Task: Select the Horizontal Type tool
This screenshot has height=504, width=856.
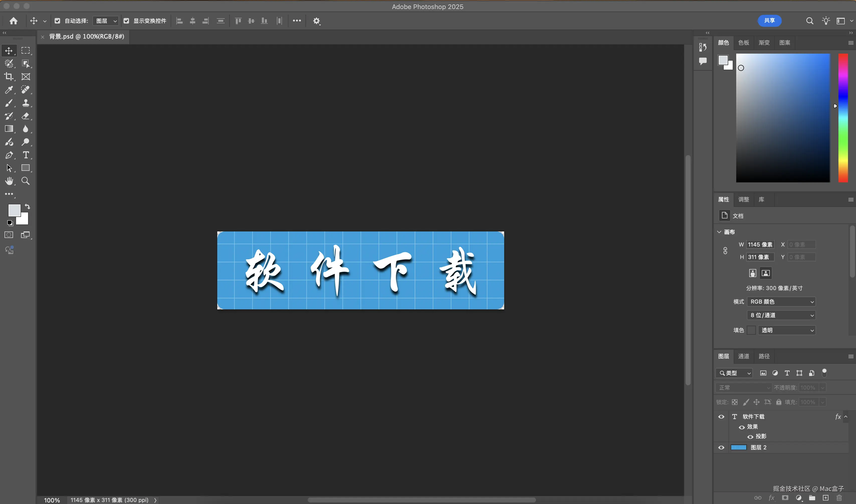Action: click(26, 155)
